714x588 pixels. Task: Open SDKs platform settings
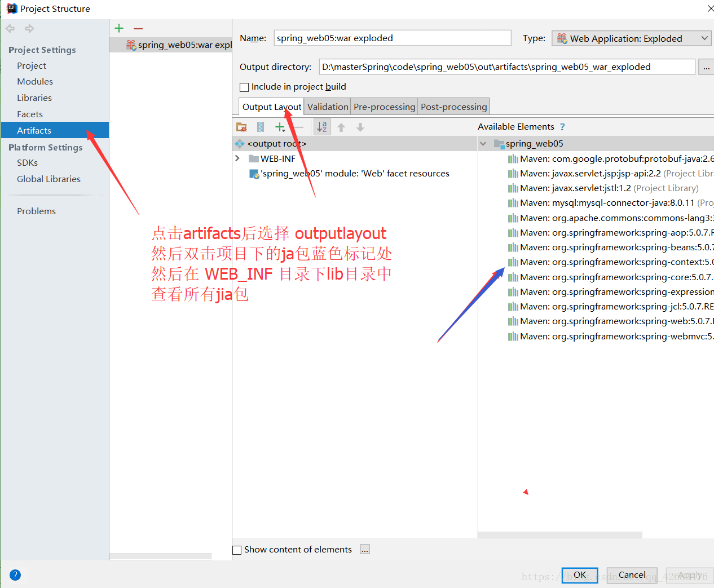27,163
